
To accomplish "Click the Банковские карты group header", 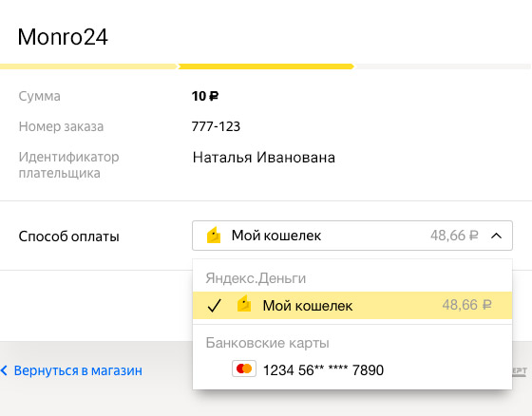I will (267, 343).
